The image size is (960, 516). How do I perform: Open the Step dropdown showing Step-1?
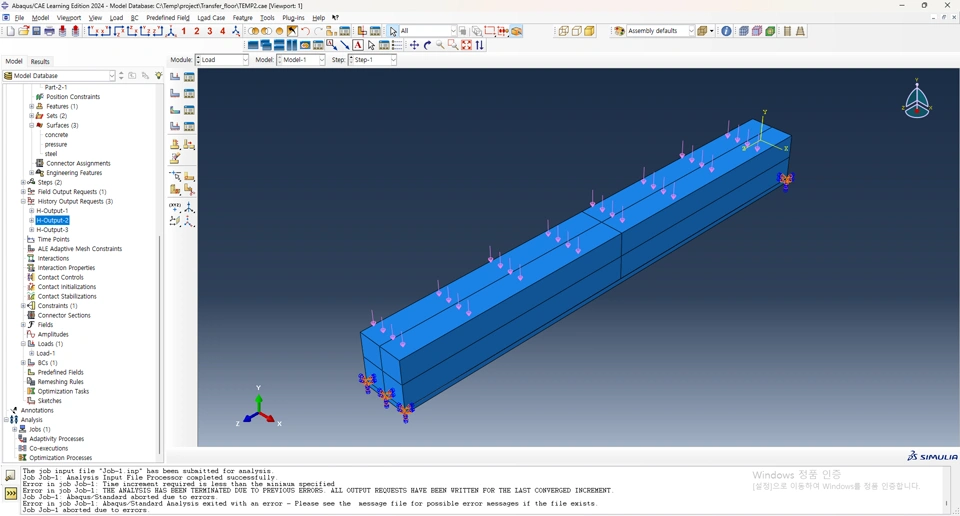click(x=372, y=60)
